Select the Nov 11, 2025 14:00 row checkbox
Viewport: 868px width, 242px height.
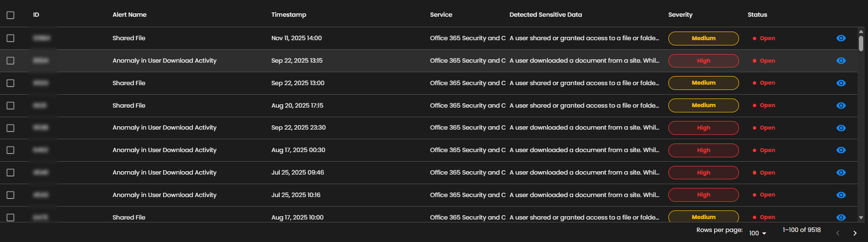point(11,38)
